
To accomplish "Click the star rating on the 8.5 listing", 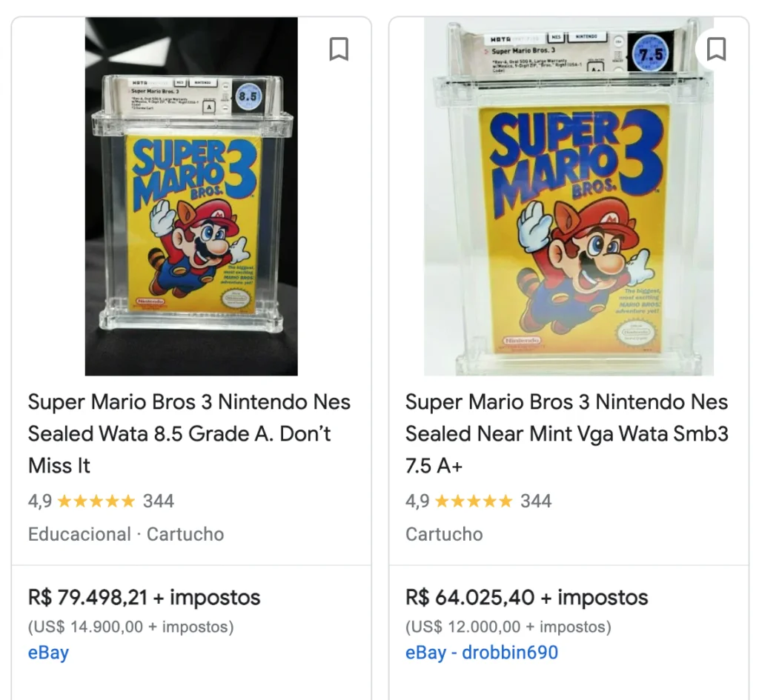I will click(96, 501).
